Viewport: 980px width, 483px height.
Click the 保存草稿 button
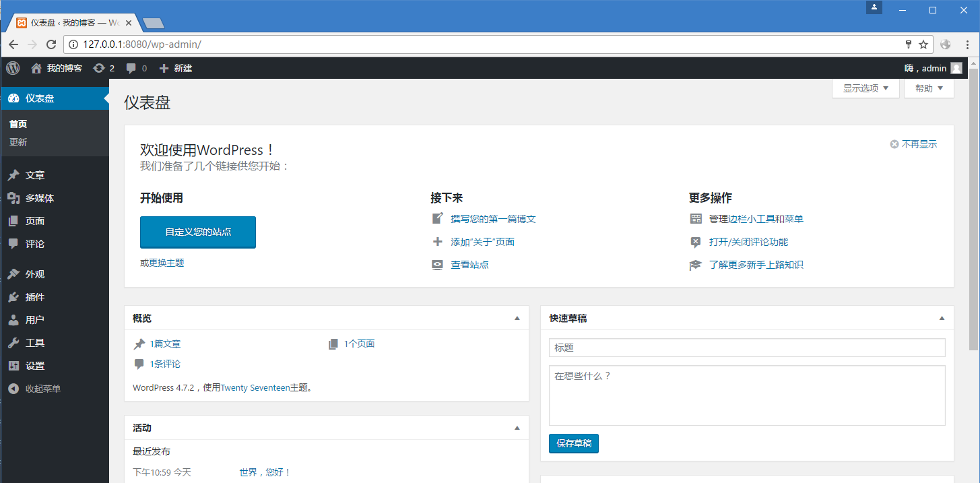point(573,443)
